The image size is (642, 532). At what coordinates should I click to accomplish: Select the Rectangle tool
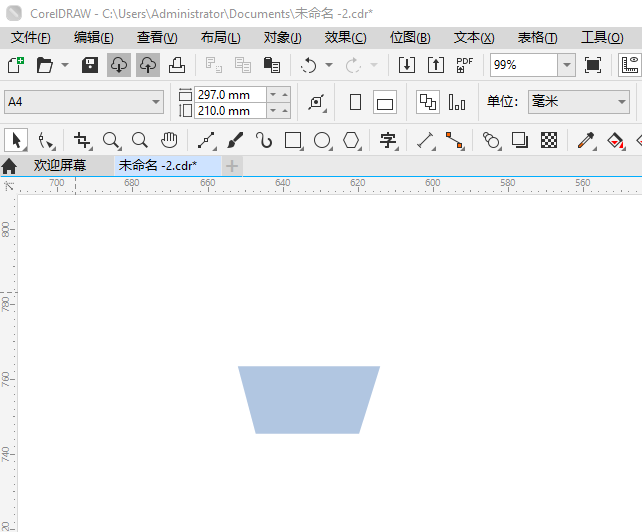tap(294, 140)
